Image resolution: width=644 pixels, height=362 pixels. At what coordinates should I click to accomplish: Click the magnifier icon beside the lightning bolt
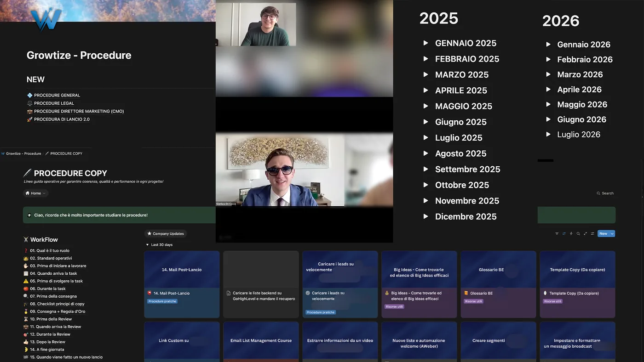(578, 234)
